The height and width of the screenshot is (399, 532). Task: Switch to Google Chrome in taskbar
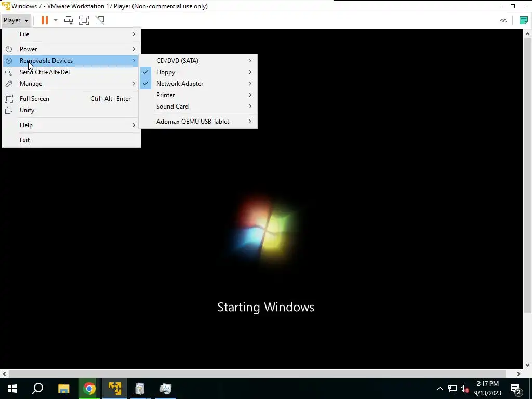(89, 389)
